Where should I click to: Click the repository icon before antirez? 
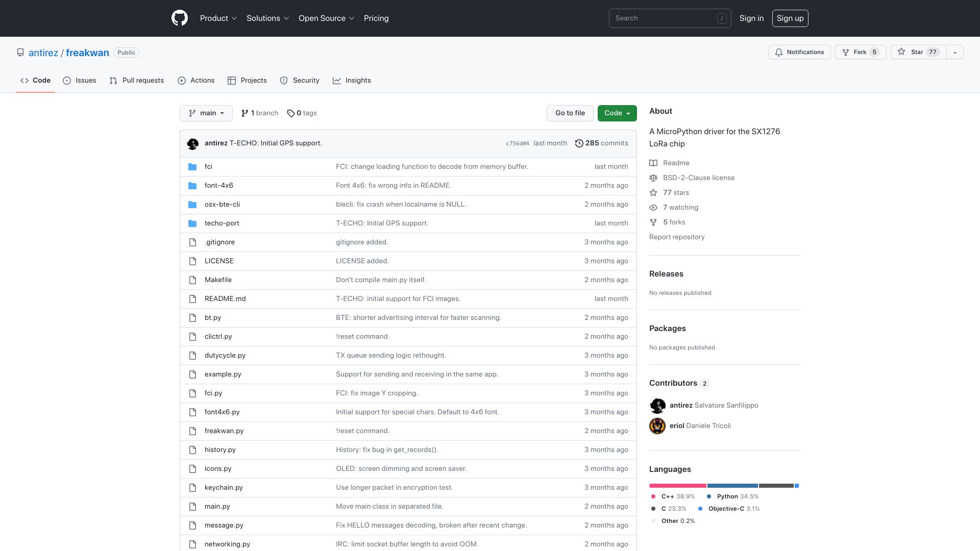[x=20, y=53]
